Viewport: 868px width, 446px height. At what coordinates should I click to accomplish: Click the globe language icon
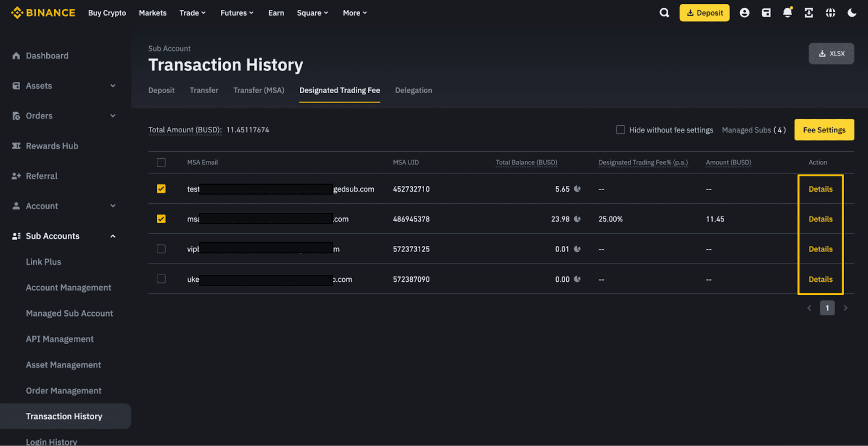(830, 13)
